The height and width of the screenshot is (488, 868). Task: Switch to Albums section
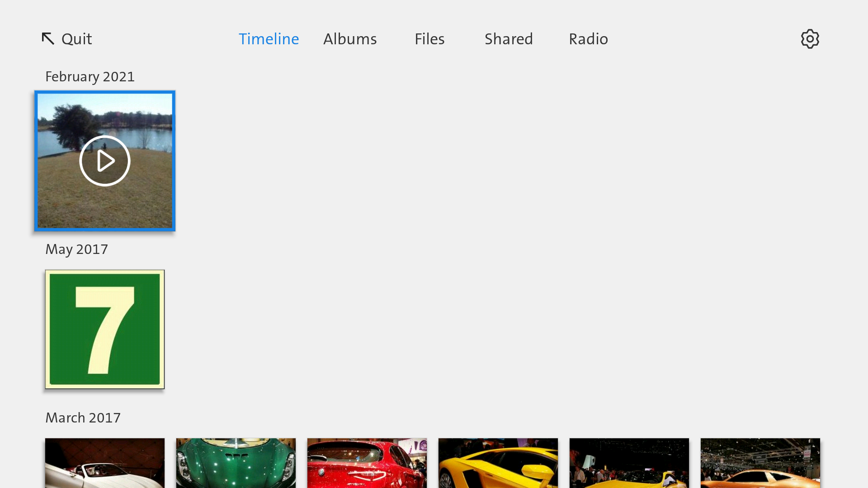click(349, 39)
